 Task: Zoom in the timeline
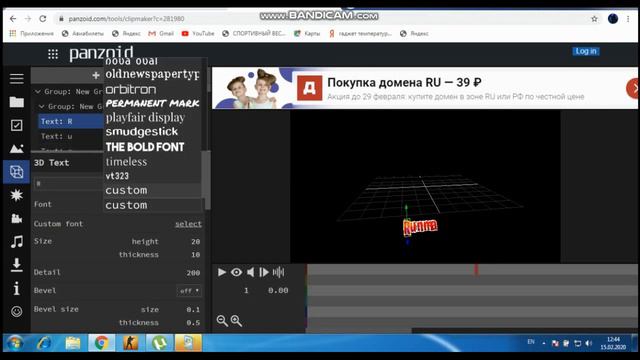[x=236, y=321]
